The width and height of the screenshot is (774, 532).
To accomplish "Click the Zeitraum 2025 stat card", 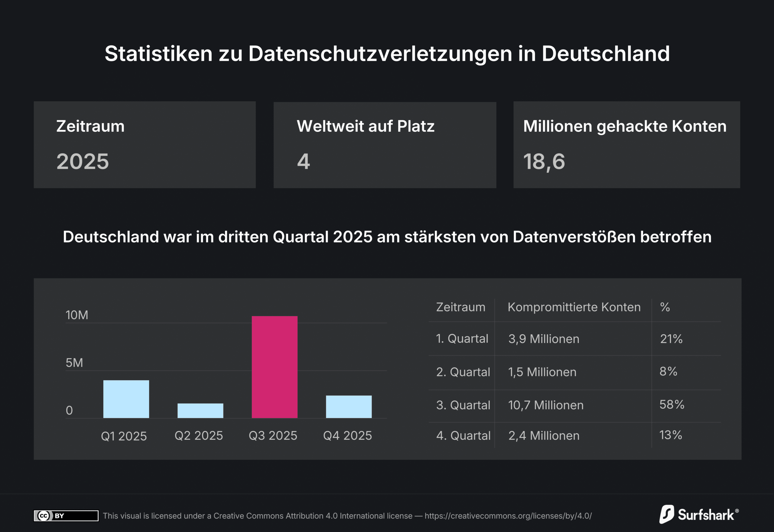I will point(145,145).
